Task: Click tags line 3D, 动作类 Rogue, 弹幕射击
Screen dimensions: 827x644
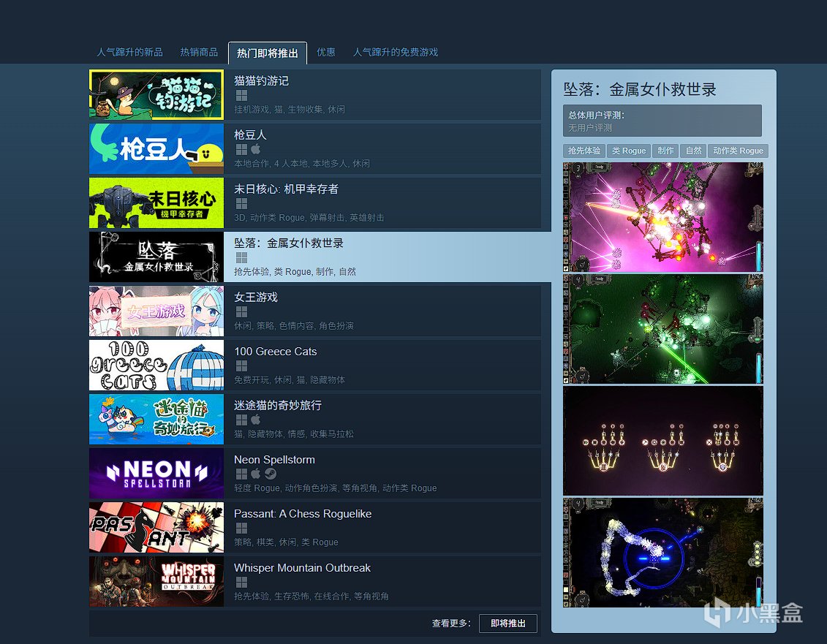Action: point(309,217)
